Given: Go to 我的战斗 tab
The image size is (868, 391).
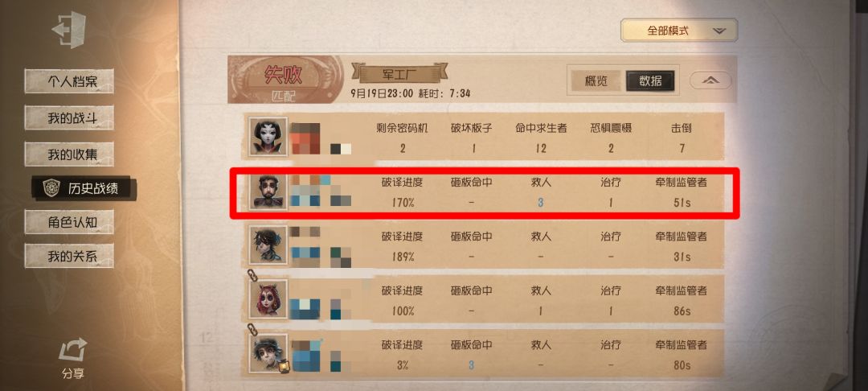Looking at the screenshot, I should tap(69, 117).
